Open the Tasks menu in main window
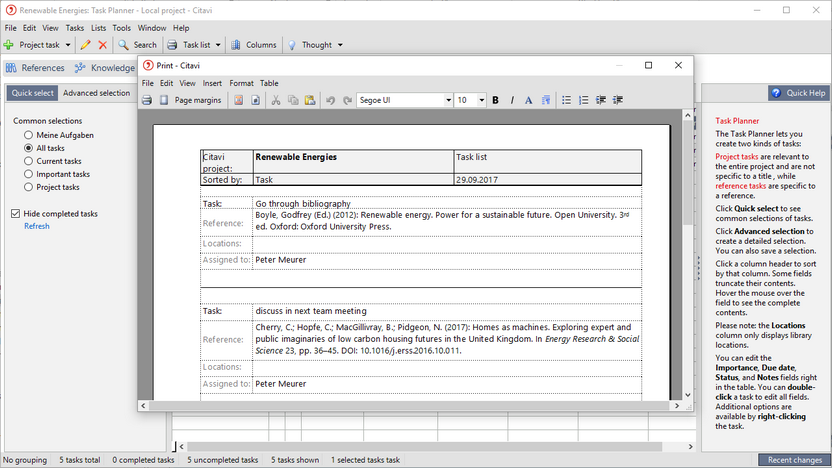The height and width of the screenshot is (468, 832). [x=75, y=28]
